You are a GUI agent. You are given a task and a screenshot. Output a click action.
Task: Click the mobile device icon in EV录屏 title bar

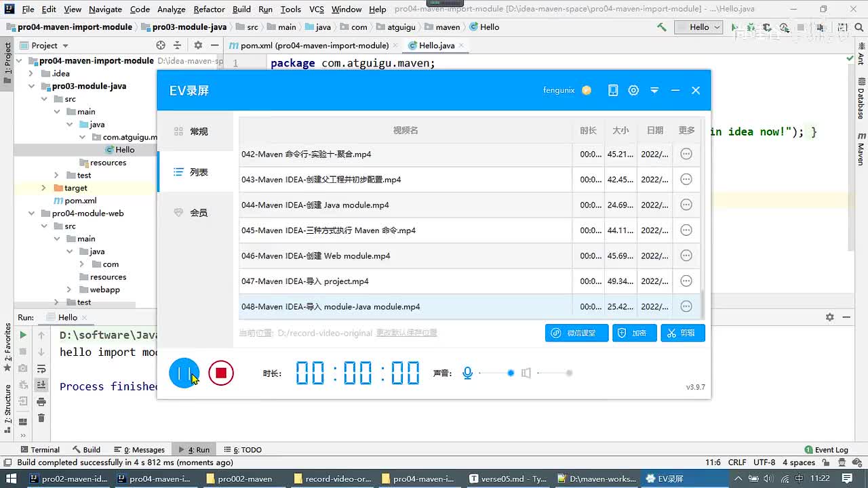(613, 90)
